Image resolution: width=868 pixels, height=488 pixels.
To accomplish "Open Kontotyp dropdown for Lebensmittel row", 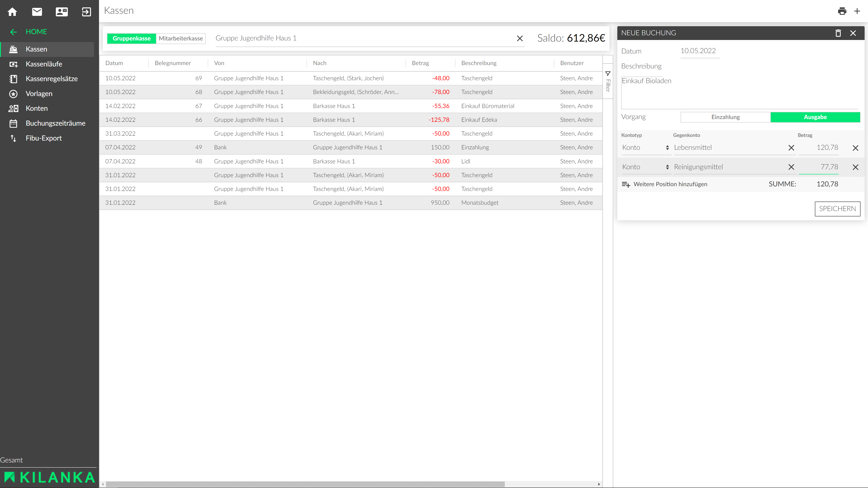I will (x=645, y=148).
